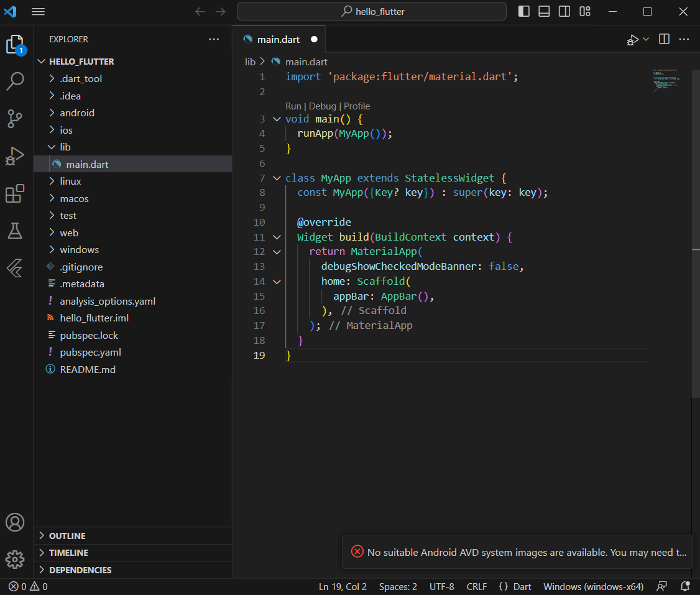The image size is (700, 595).
Task: Collapse the HELLO_FLUTTER root folder
Action: (132, 62)
